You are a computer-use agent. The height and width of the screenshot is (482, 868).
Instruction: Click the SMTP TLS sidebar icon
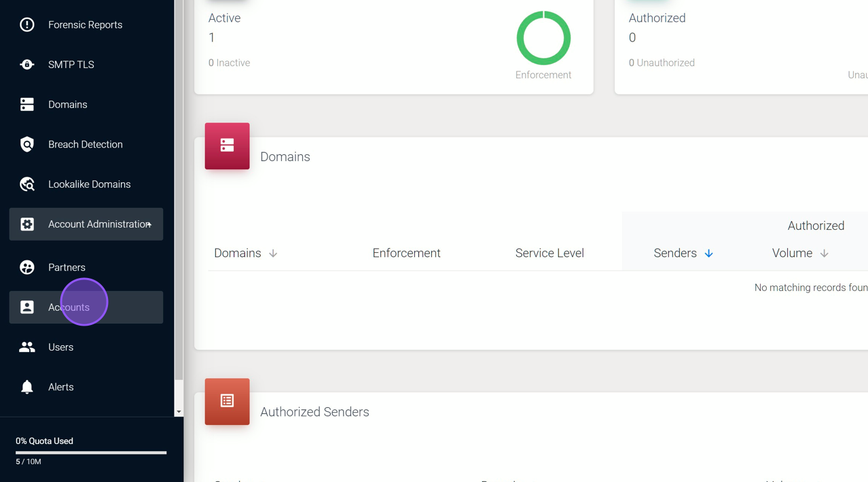[x=26, y=64]
